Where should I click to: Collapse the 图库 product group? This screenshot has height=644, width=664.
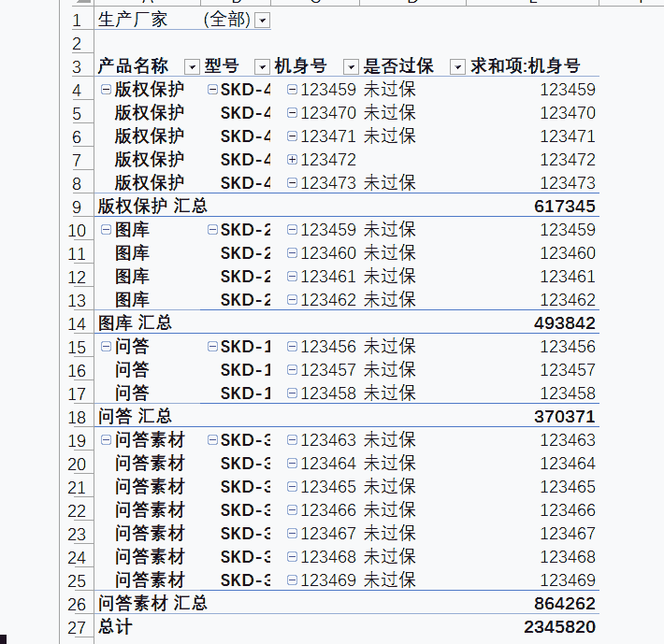(x=106, y=229)
